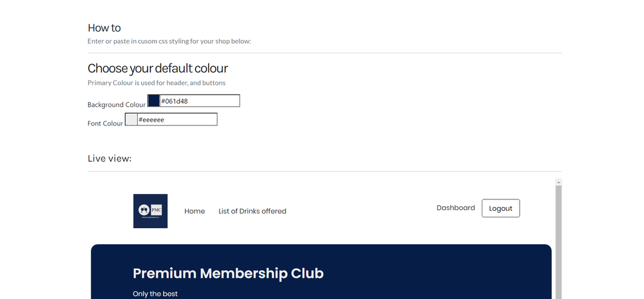
Task: Click the Logout button
Action: click(500, 208)
